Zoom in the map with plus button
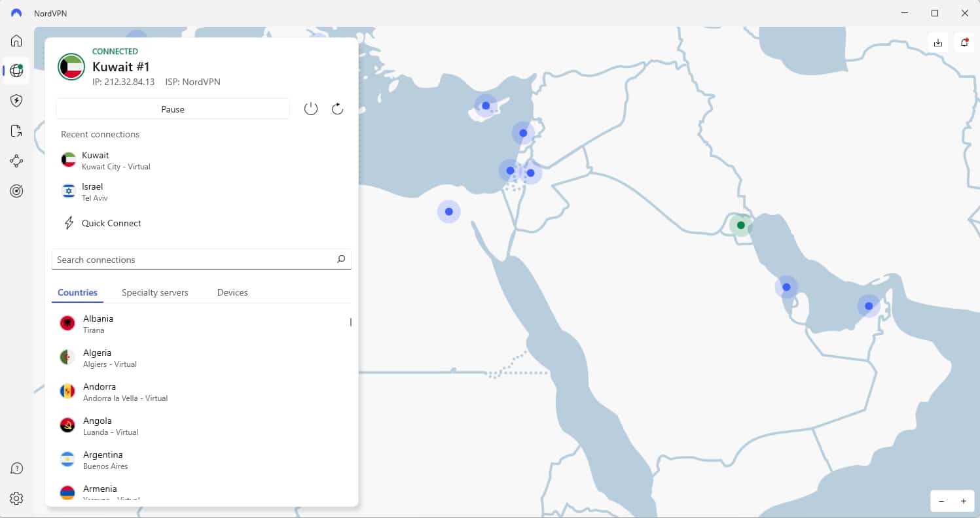Viewport: 980px width, 518px height. (x=964, y=501)
